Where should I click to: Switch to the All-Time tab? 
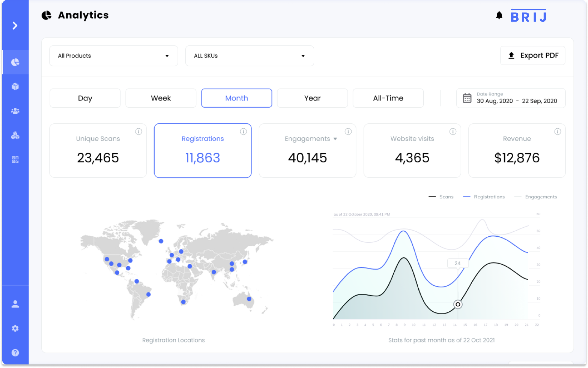point(388,98)
